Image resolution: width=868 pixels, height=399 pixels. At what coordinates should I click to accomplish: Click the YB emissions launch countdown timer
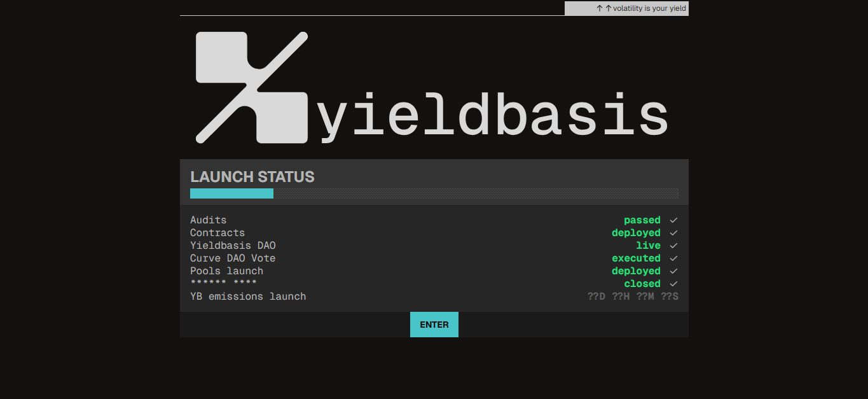(633, 297)
